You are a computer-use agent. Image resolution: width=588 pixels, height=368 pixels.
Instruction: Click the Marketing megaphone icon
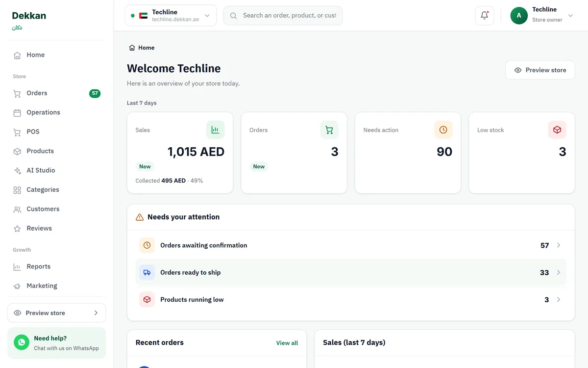tap(17, 286)
